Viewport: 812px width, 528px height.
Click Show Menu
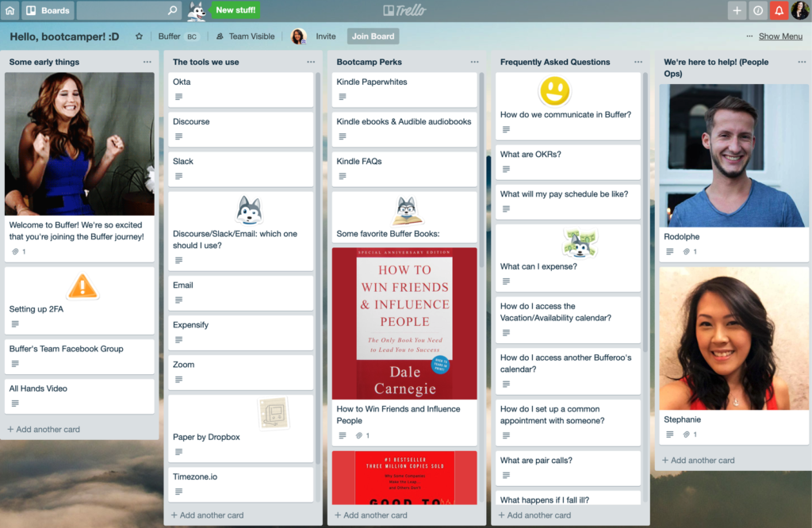click(x=782, y=36)
